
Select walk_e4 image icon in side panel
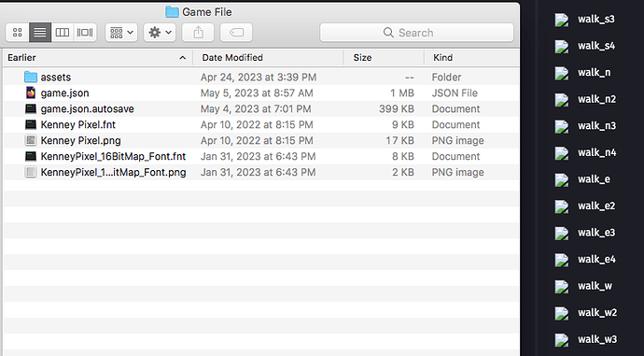[x=562, y=260]
